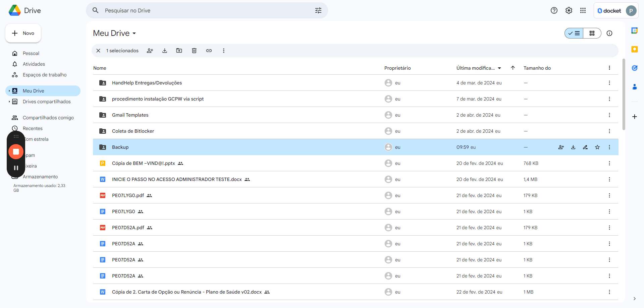
Task: Open the help icon in header
Action: [554, 10]
